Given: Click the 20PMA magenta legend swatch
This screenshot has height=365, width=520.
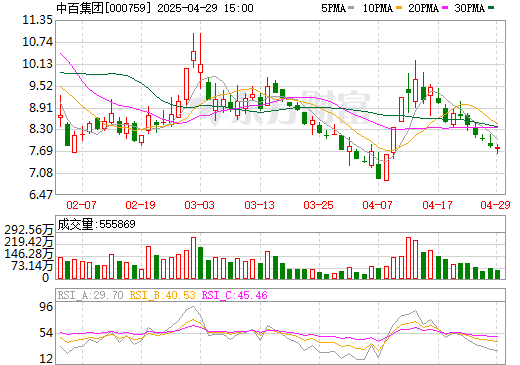Looking at the screenshot, I should click(445, 8).
